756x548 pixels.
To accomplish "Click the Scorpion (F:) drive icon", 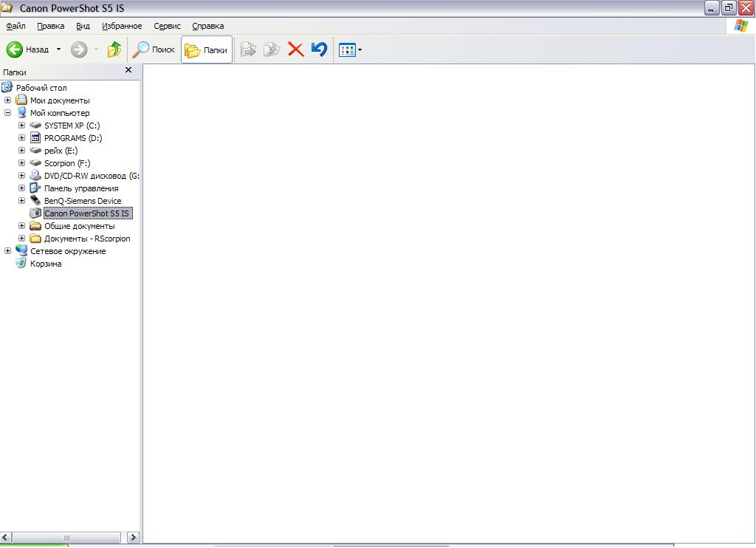I will 35,163.
